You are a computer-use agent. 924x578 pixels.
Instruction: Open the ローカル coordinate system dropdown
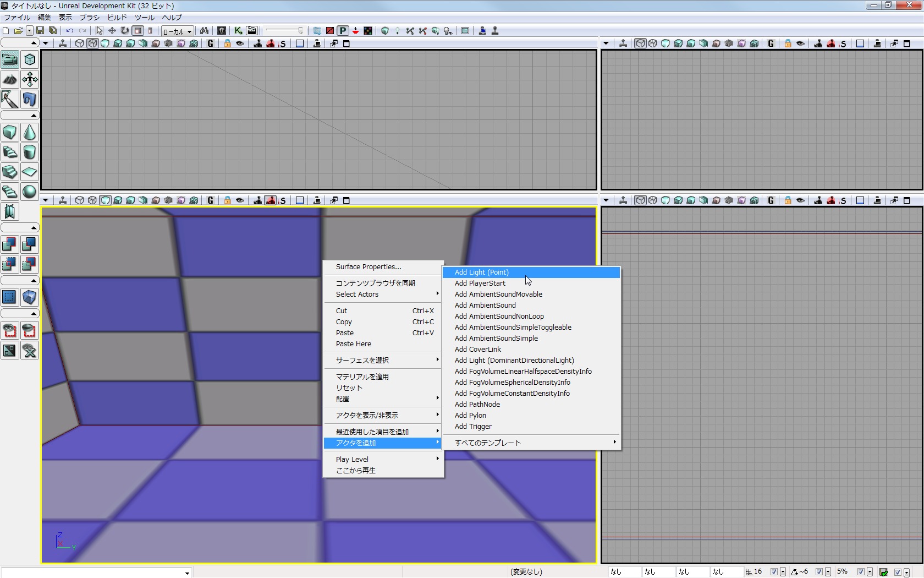[177, 31]
